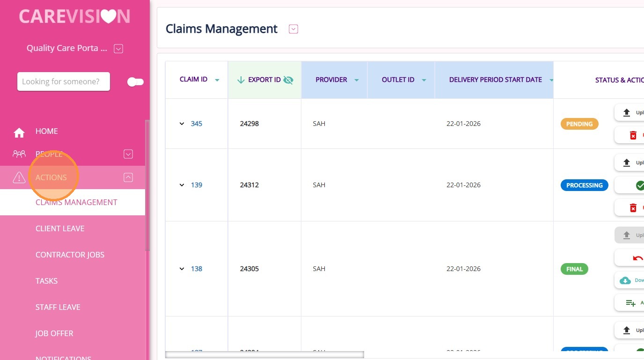Open the Claims Management title dropdown

293,29
